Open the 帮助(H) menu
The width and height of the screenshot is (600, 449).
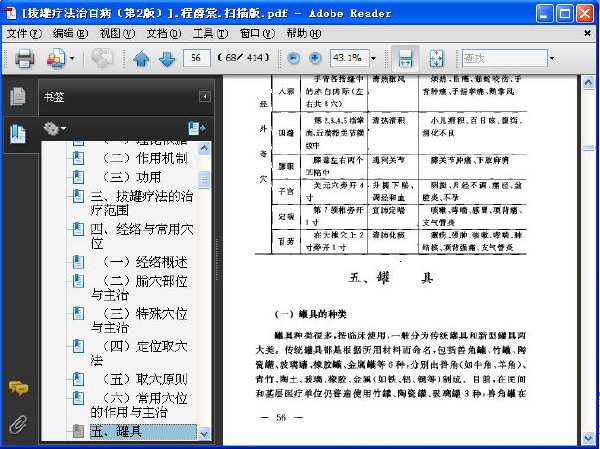point(304,34)
